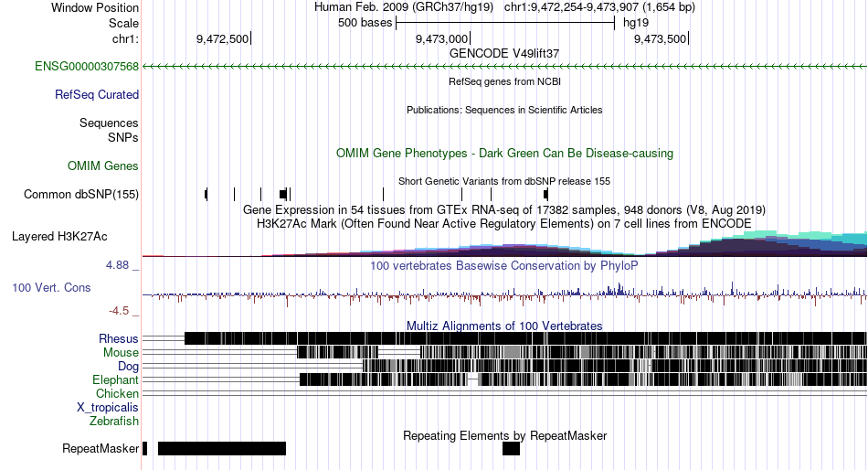Click Multiz Alignments of 100 Vertebrates title

click(x=504, y=326)
